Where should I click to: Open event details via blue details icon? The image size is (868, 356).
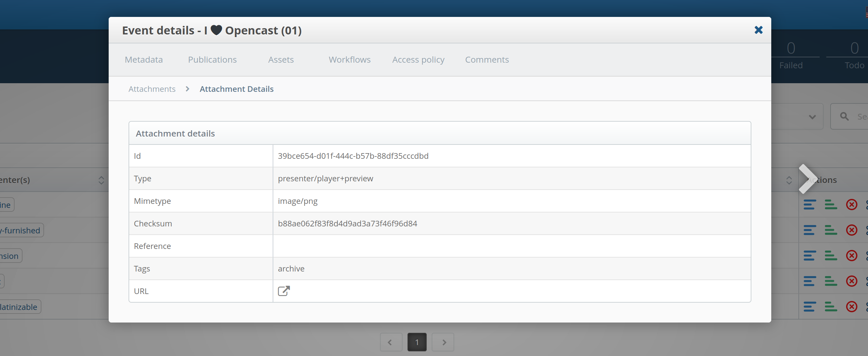click(x=810, y=204)
